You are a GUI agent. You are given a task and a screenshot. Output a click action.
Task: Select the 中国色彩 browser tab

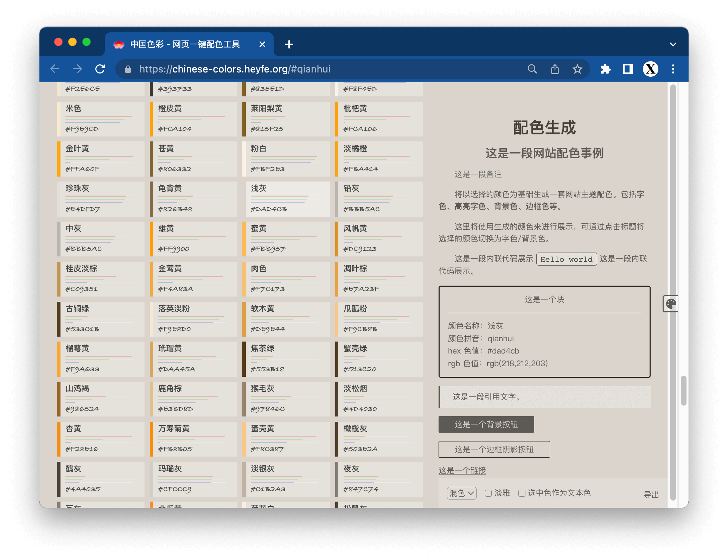(189, 44)
